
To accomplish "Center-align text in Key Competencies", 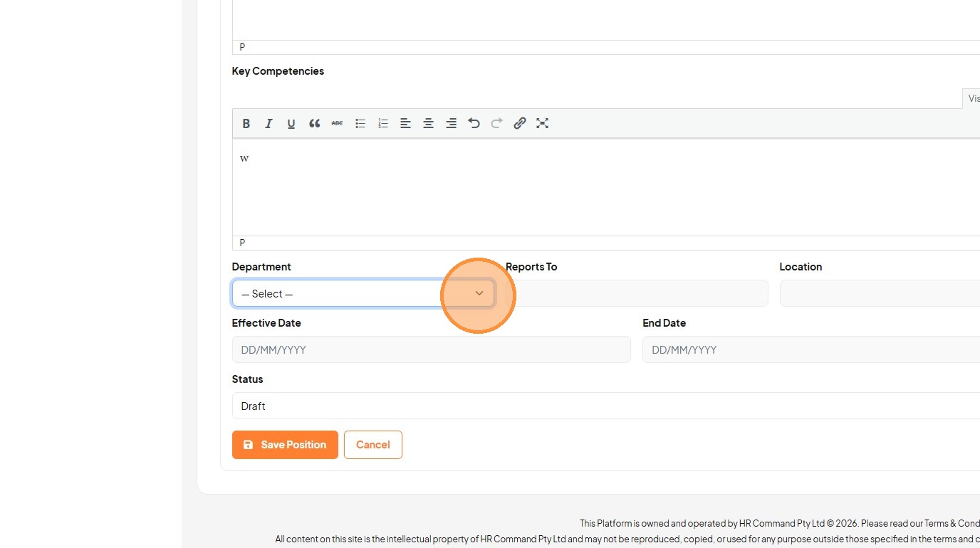I will pyautogui.click(x=428, y=123).
